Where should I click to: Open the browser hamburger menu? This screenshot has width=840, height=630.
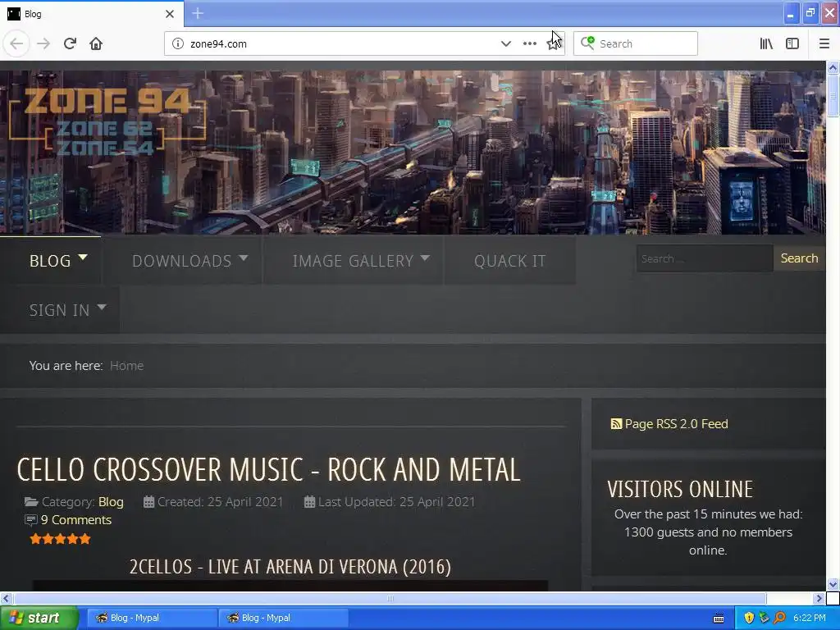pyautogui.click(x=824, y=43)
